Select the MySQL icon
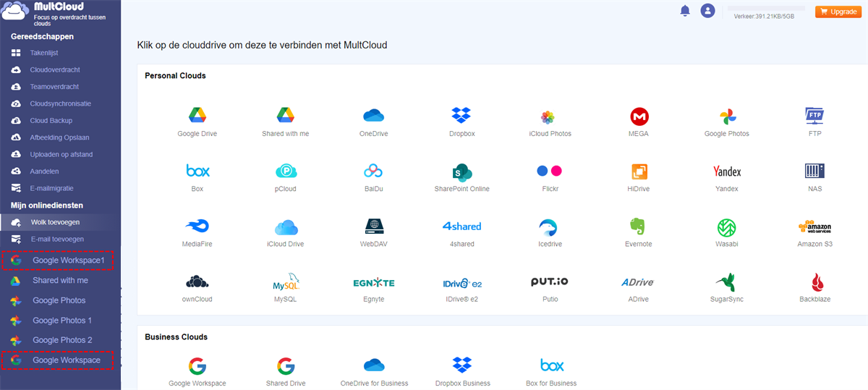The width and height of the screenshot is (868, 390). (x=285, y=282)
